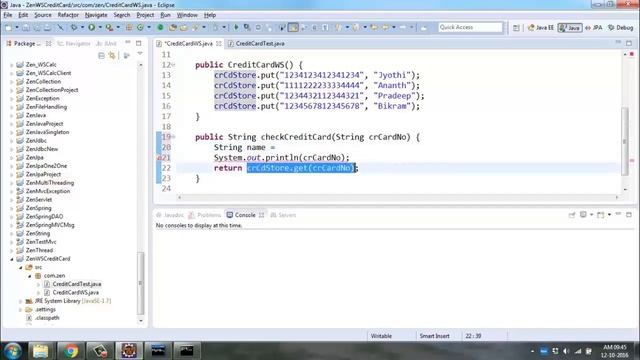The image size is (640, 360).
Task: Collapse the ZenWSCreditCard project
Action: click(x=11, y=259)
